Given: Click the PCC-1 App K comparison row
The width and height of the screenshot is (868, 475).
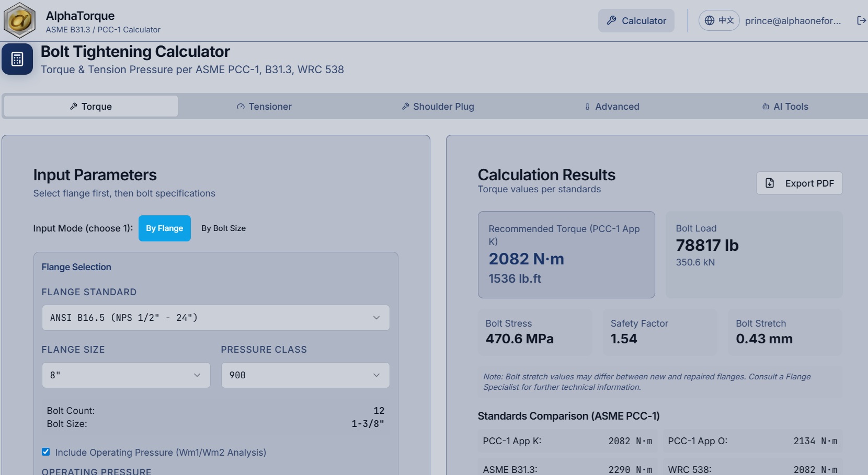Looking at the screenshot, I should click(567, 441).
